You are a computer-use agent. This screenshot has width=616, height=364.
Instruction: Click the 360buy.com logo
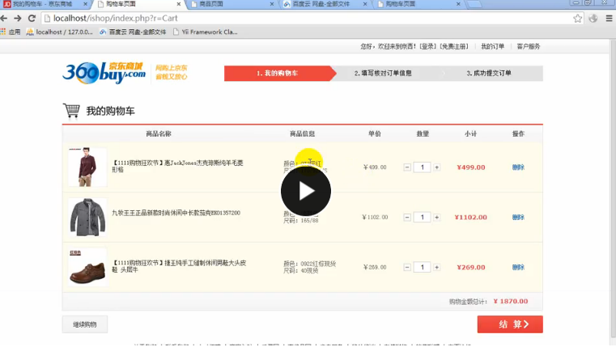click(x=104, y=73)
